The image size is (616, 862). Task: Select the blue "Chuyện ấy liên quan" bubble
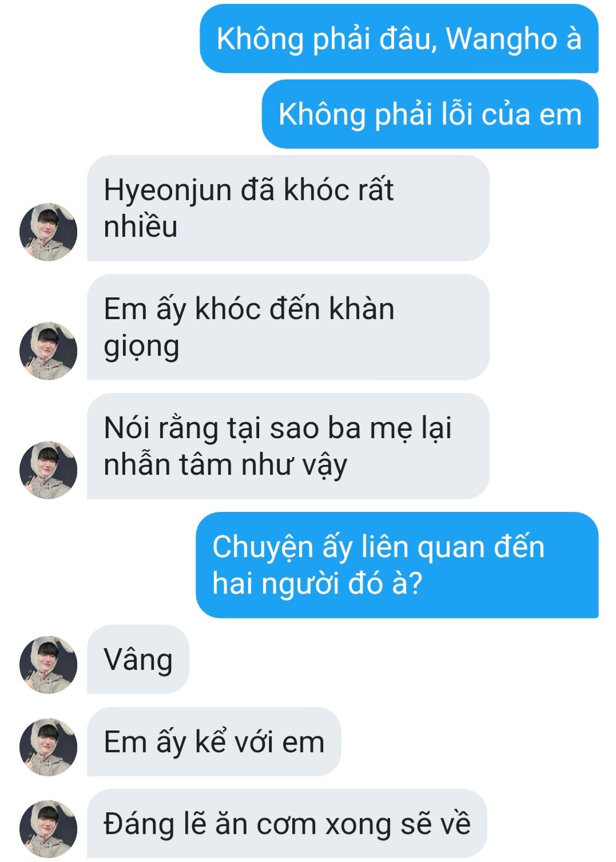click(x=397, y=565)
